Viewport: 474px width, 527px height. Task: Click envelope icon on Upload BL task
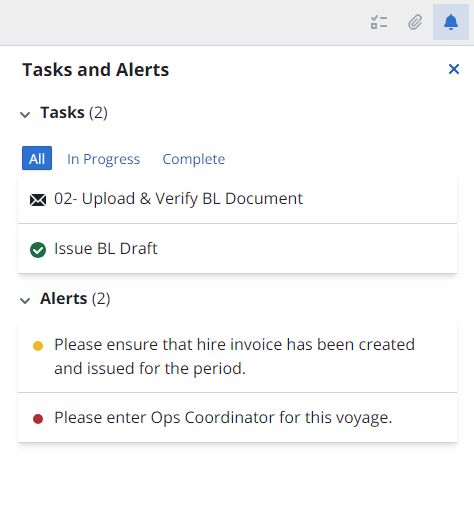pos(38,200)
